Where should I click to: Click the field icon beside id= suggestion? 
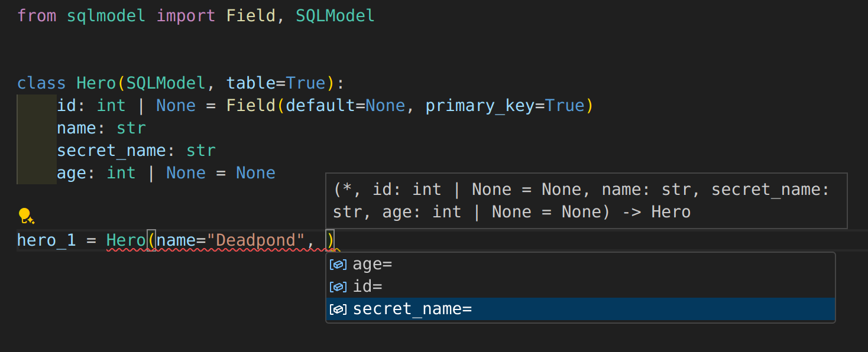click(338, 287)
